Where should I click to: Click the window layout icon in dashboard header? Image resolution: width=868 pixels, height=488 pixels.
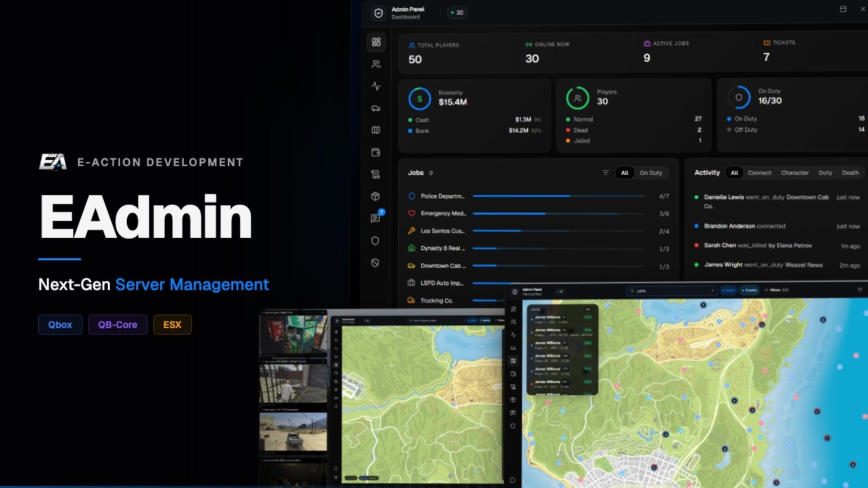click(x=843, y=9)
